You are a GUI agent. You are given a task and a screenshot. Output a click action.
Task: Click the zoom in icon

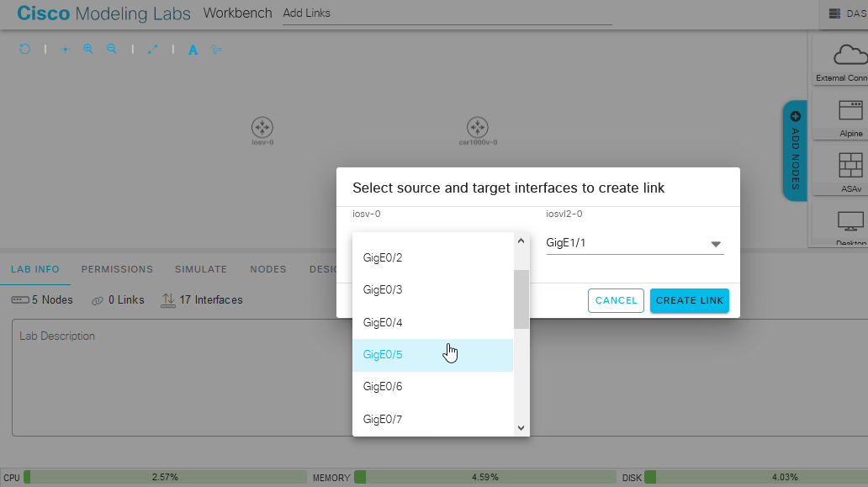(x=88, y=49)
